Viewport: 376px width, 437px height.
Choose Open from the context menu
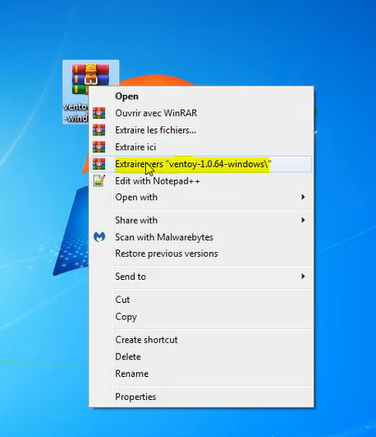point(201,96)
